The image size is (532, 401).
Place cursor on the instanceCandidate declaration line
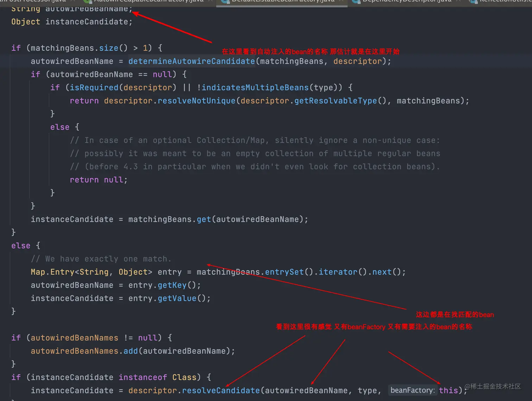pyautogui.click(x=88, y=21)
